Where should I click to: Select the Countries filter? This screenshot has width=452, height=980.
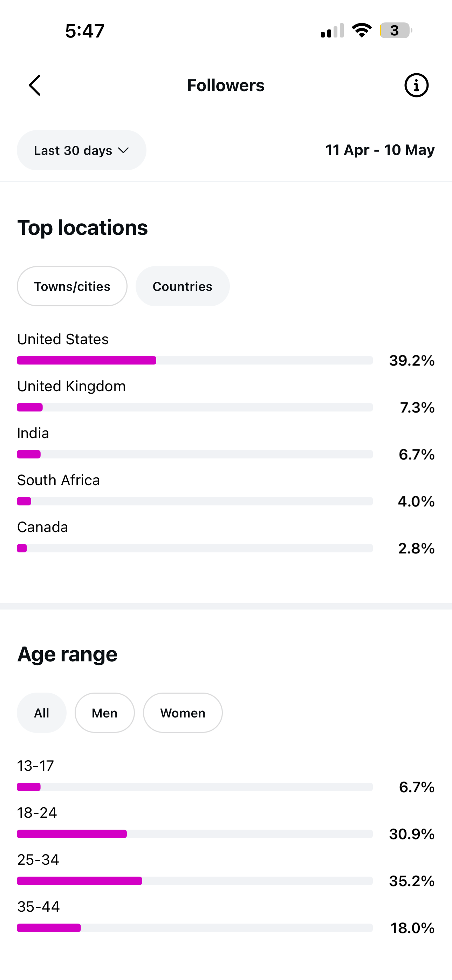point(183,286)
